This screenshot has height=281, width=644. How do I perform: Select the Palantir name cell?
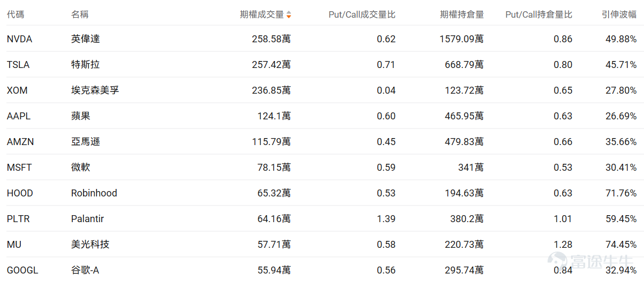pos(88,219)
